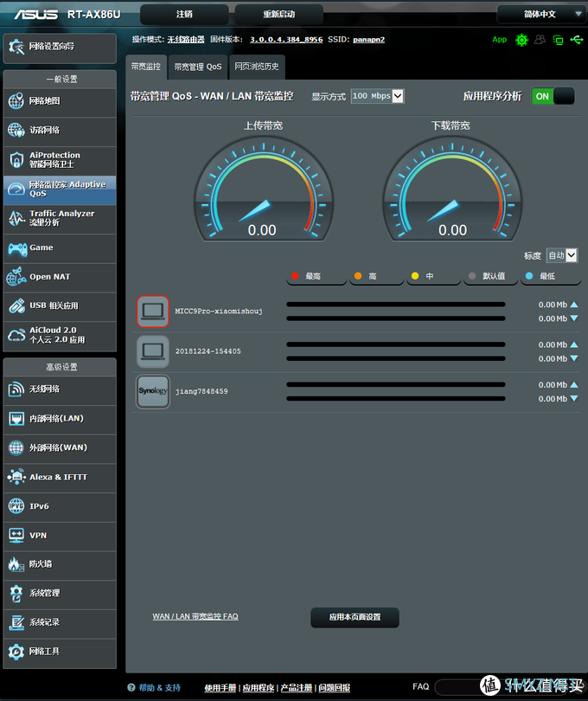Open WAN / LAN 带宽监控 FAQ link
The image size is (588, 701).
[x=195, y=616]
